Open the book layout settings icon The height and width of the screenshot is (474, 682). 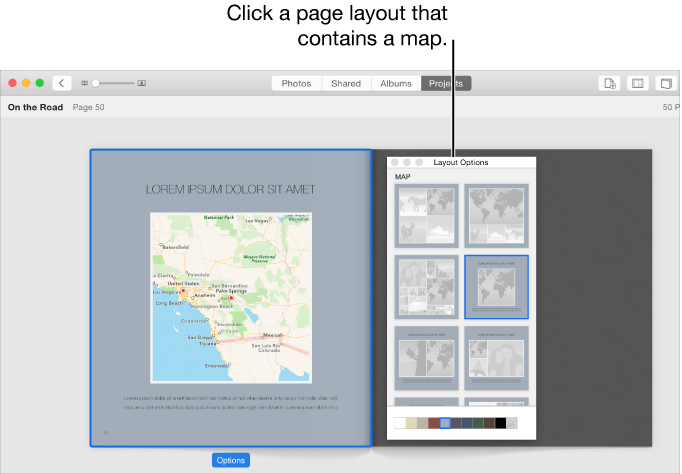[x=638, y=83]
